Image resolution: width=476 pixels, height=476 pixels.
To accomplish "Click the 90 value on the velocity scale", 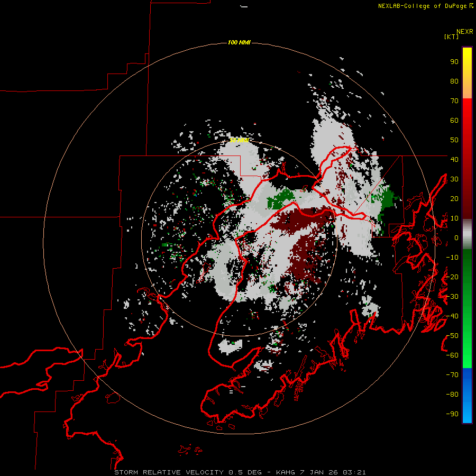I will [454, 62].
